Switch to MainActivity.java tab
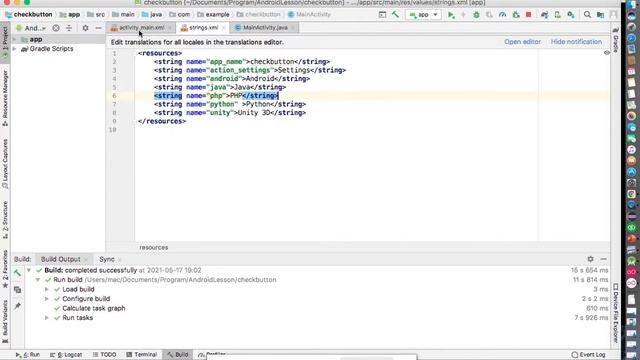This screenshot has height=360, width=640. (x=264, y=28)
